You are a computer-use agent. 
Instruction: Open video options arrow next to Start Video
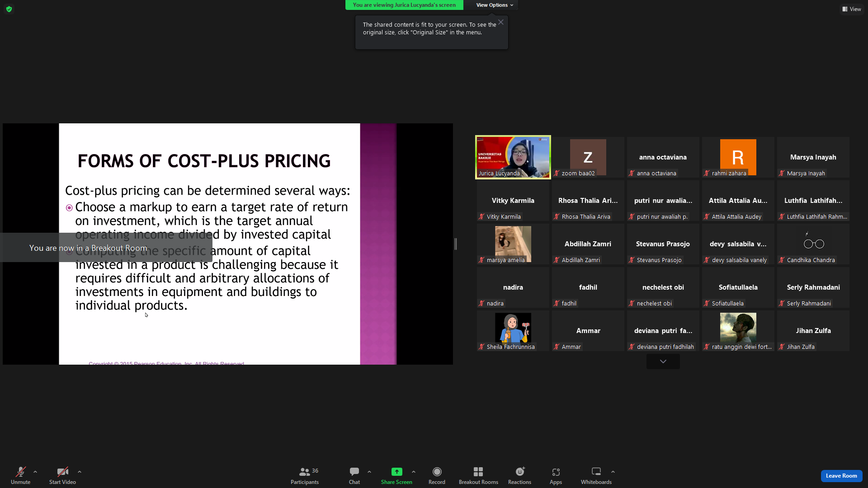coord(80,472)
